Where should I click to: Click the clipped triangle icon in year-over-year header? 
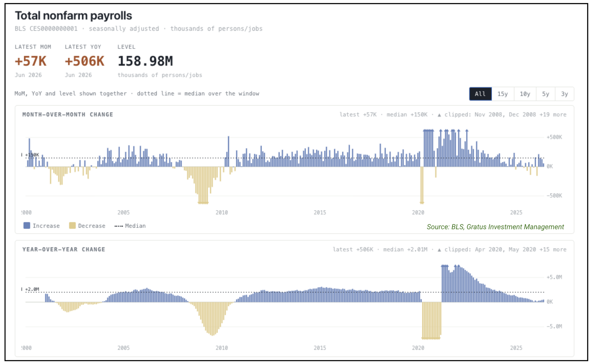(439, 250)
